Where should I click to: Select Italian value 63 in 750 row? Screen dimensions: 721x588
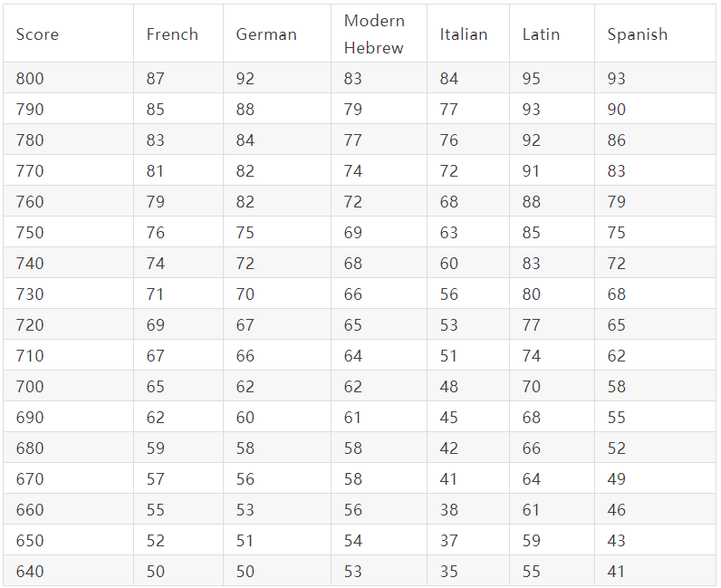pos(448,232)
